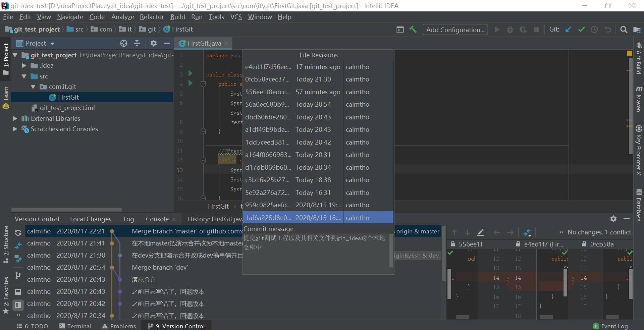Open Project panel settings gear

tap(154, 43)
